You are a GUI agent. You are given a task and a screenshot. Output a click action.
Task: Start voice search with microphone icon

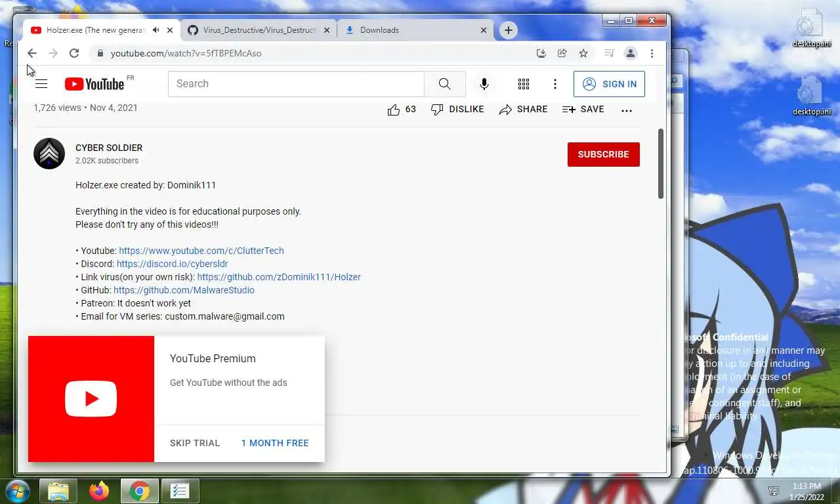[484, 84]
